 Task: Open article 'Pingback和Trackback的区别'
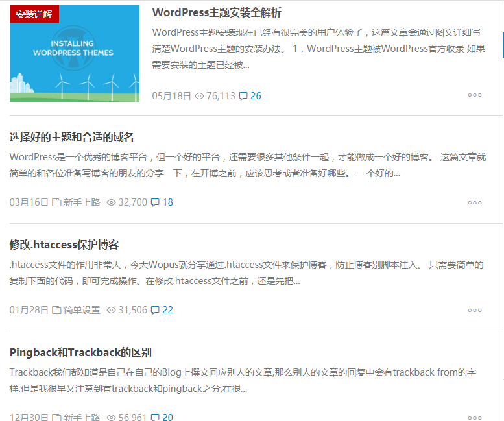click(80, 352)
